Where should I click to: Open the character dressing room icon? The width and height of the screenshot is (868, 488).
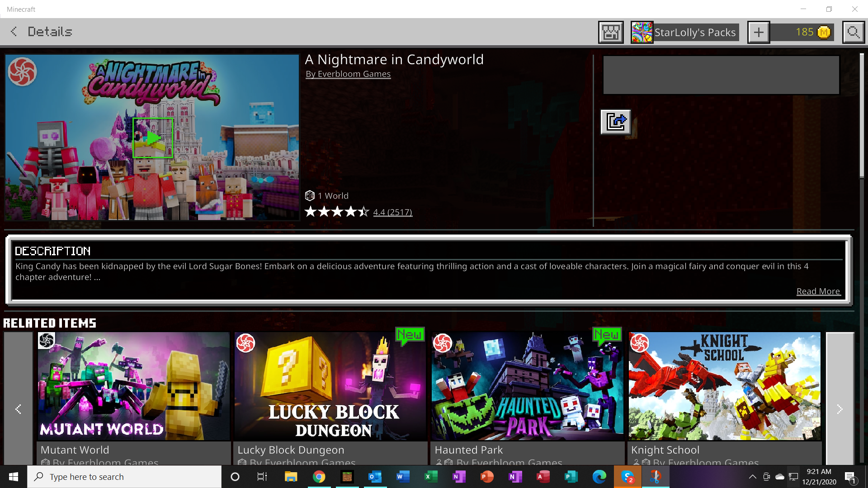coord(610,32)
